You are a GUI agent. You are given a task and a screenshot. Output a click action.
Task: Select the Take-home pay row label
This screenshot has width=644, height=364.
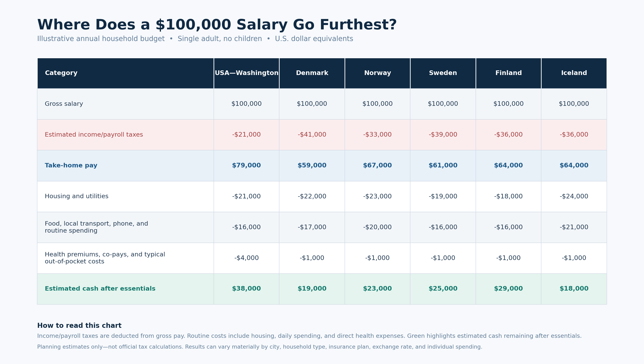[x=71, y=165]
